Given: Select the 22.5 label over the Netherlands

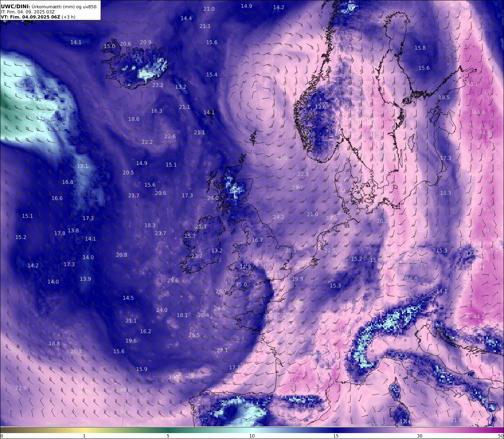Looking at the screenshot, I should tap(330, 251).
